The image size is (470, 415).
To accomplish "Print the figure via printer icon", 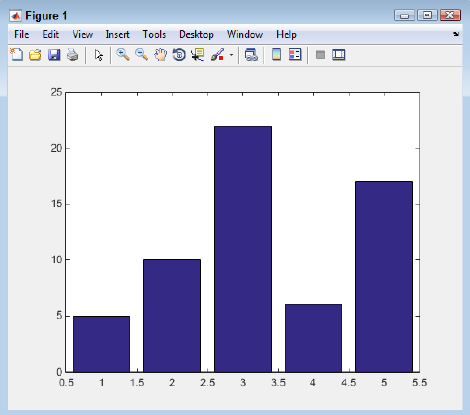I will click(72, 55).
